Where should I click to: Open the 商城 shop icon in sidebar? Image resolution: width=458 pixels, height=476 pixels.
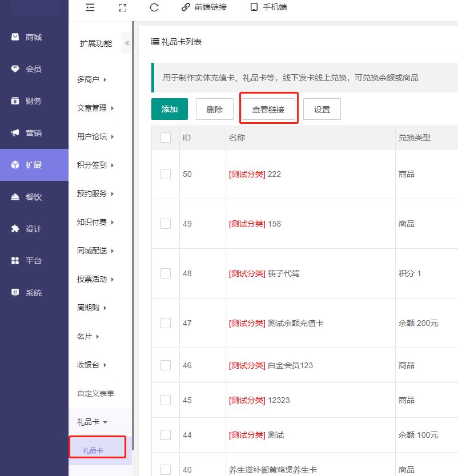(x=15, y=37)
